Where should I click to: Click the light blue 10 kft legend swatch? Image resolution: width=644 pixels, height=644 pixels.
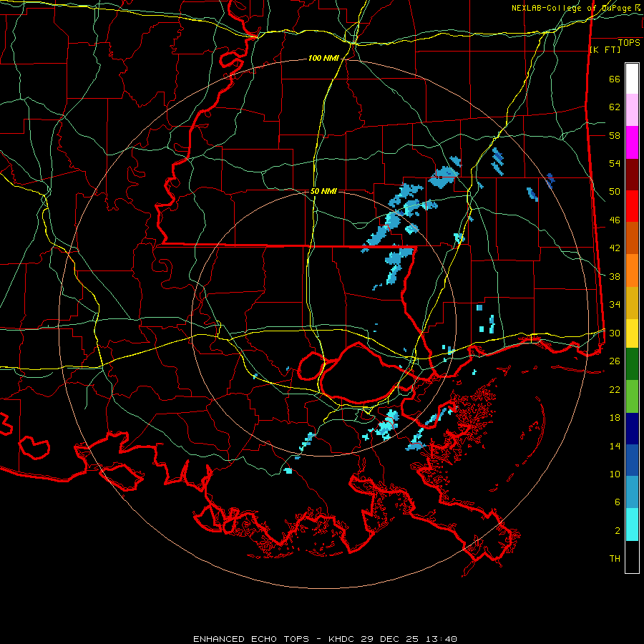[632, 492]
